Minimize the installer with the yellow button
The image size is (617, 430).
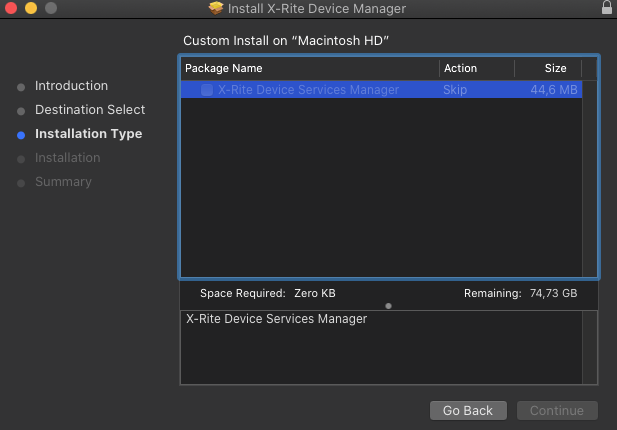[x=31, y=7]
